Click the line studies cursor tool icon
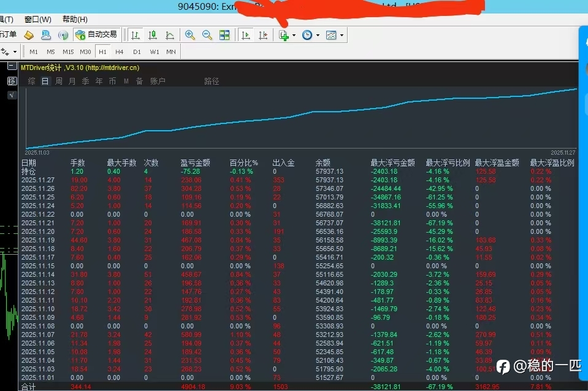 [x=5, y=52]
